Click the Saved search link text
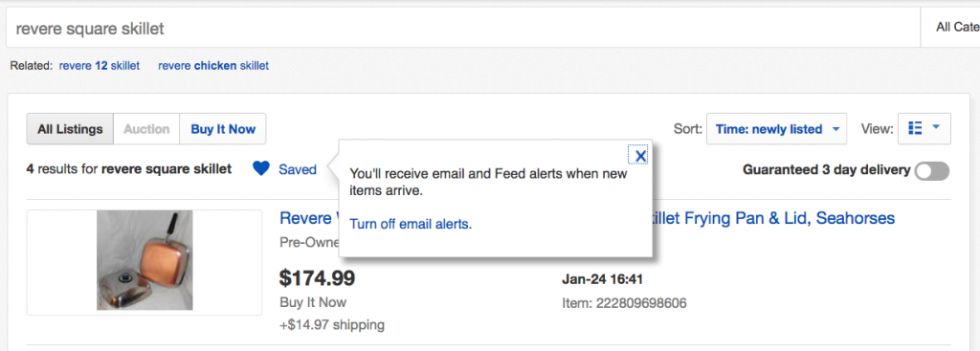 pos(298,169)
